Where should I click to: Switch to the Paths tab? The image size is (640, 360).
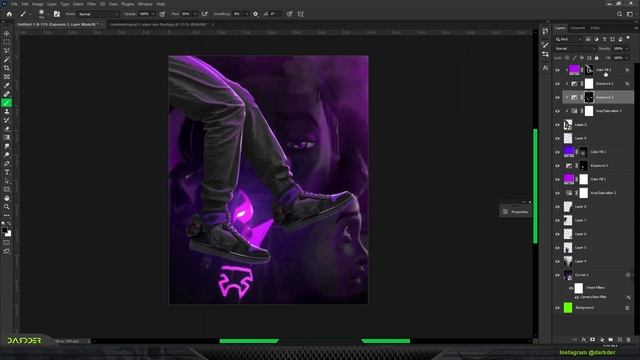coord(595,28)
